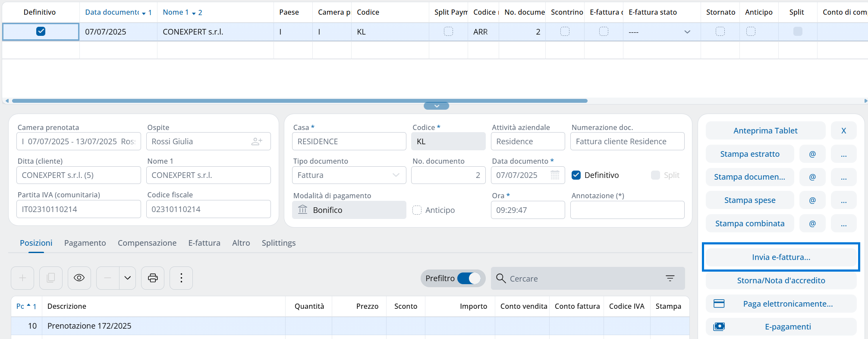The height and width of the screenshot is (339, 868).
Task: Open more options next to Stampa estratto
Action: click(x=844, y=154)
